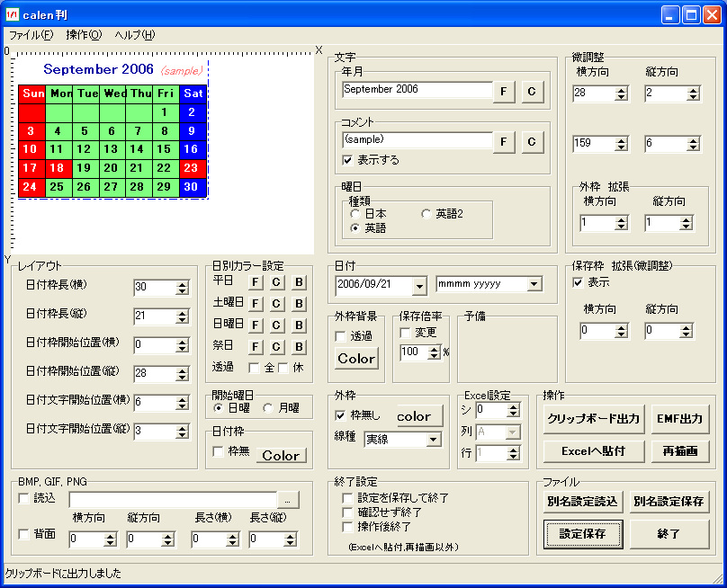Adjust 微調整 縦方向 spinner showing 6
Viewport: 727px width, 588px height.
(693, 144)
